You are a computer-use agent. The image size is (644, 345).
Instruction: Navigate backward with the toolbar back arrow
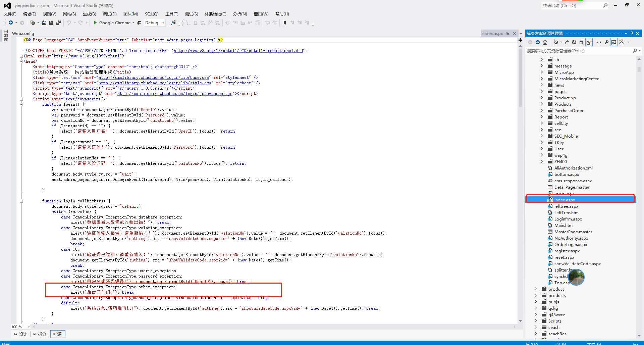coord(11,22)
